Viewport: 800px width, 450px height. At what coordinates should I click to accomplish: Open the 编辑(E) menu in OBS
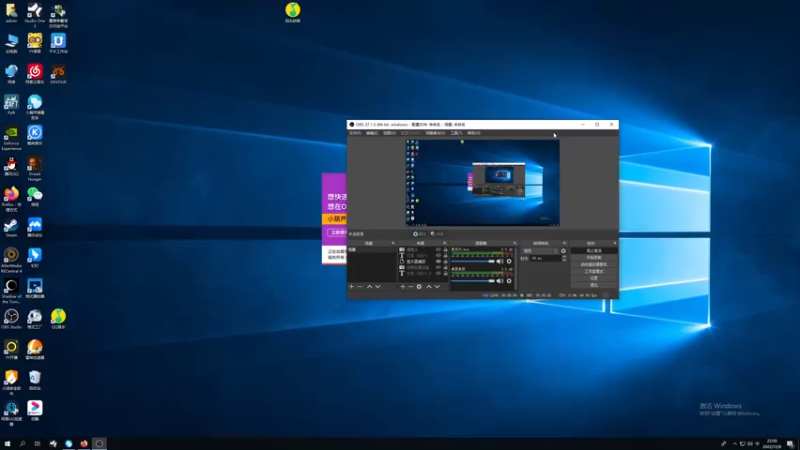pos(372,133)
